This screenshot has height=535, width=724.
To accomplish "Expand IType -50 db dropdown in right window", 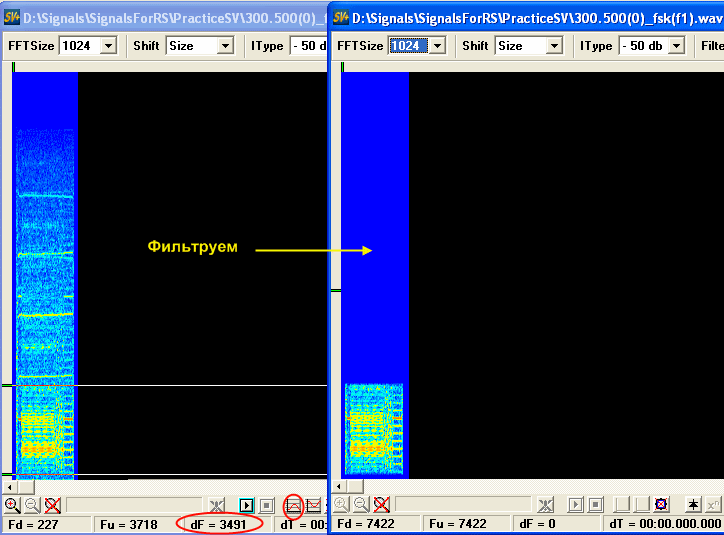I will (x=676, y=46).
